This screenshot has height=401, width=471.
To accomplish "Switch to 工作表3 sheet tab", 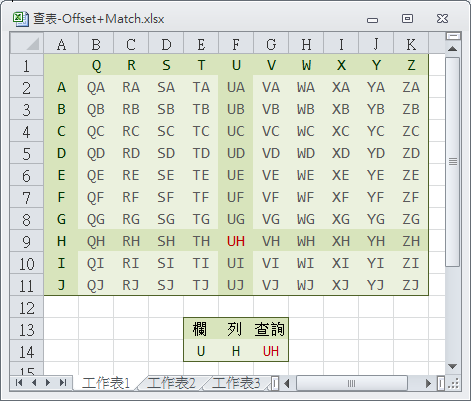I will pyautogui.click(x=236, y=383).
